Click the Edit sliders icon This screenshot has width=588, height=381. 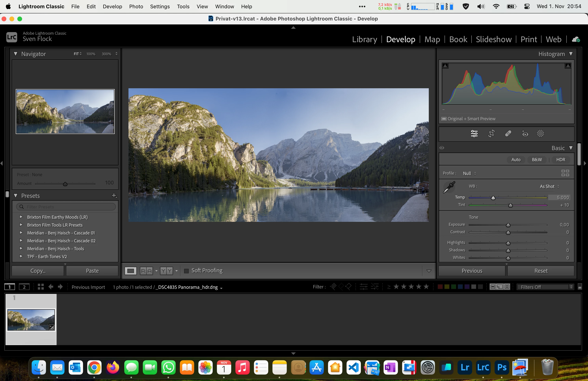coord(474,134)
